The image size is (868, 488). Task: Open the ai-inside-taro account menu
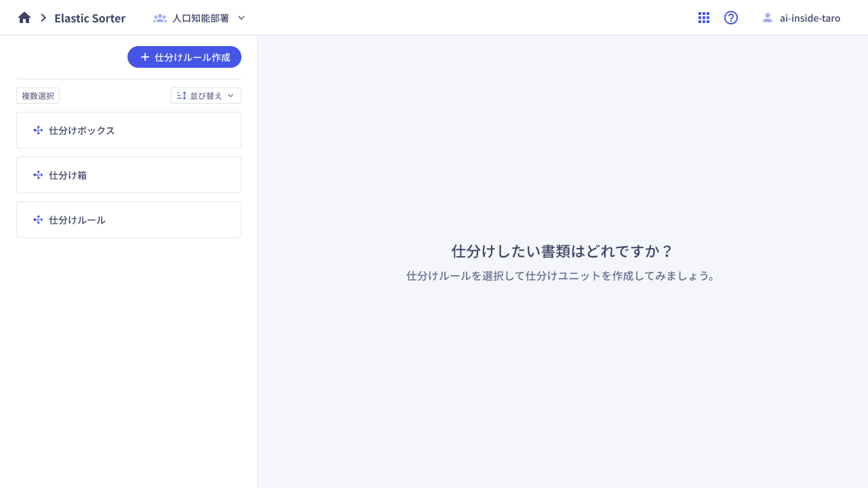(x=802, y=18)
